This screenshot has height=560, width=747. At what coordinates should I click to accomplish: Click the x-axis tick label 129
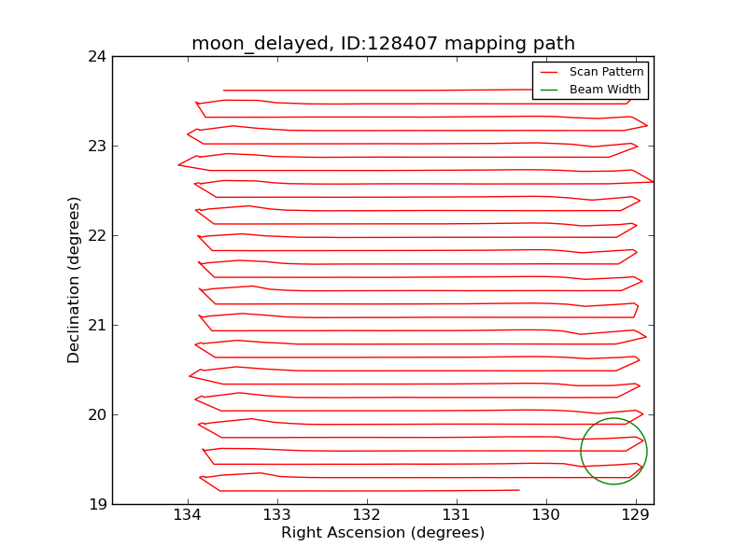click(x=636, y=515)
